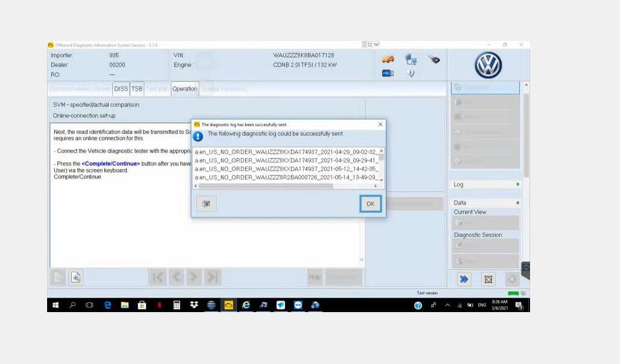Click the next-step navigation arrow button
Viewport: 620px width, 364px height.
pos(194,277)
